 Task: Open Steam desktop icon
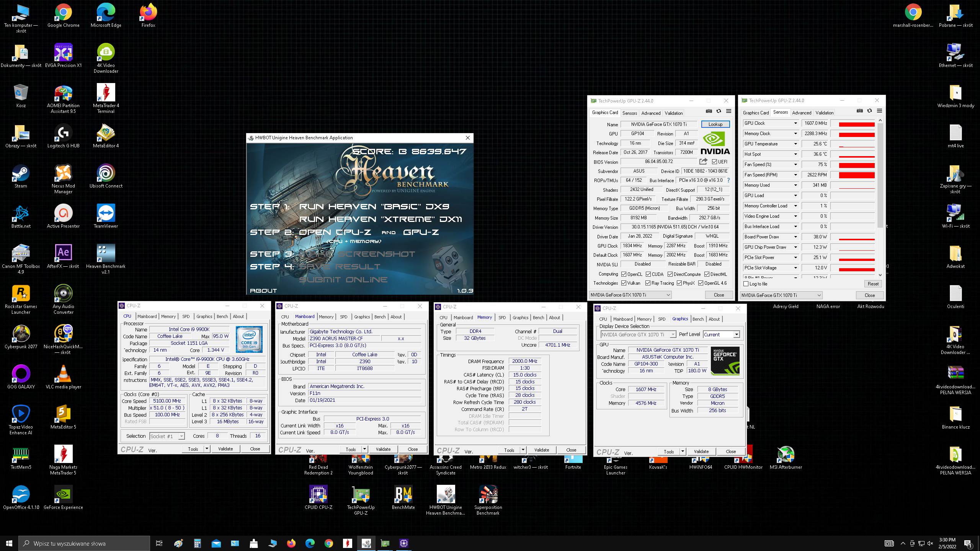click(21, 176)
